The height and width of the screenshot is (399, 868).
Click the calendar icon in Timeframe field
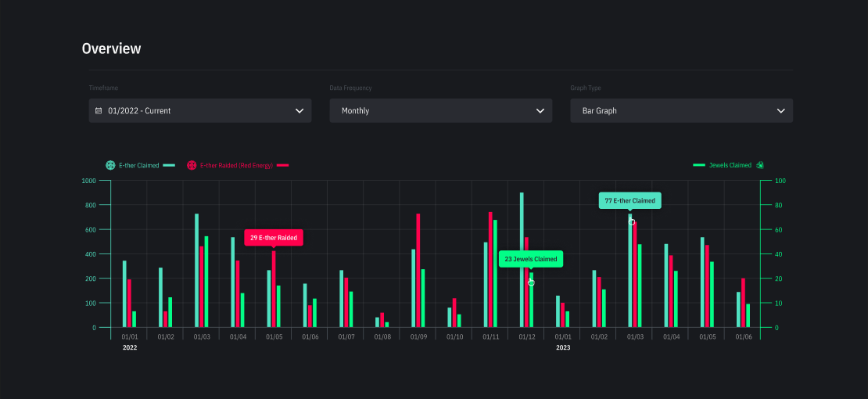(x=99, y=111)
